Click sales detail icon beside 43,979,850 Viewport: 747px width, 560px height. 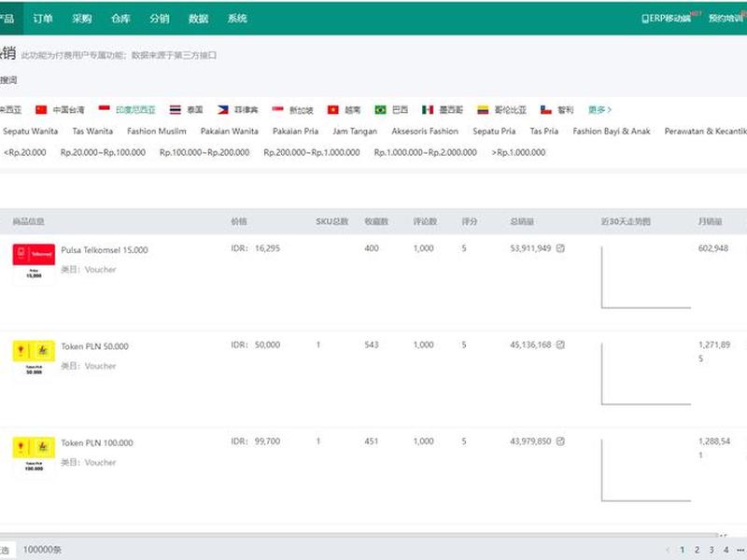561,441
